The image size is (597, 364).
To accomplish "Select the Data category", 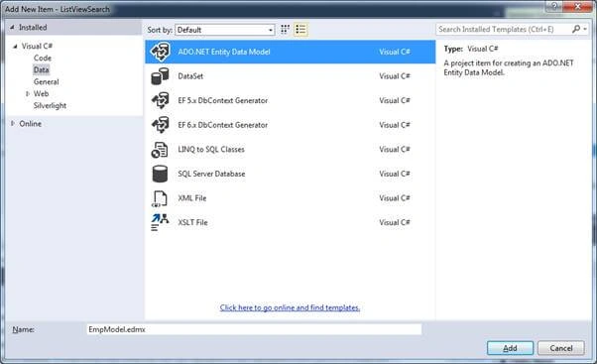I will pos(41,69).
